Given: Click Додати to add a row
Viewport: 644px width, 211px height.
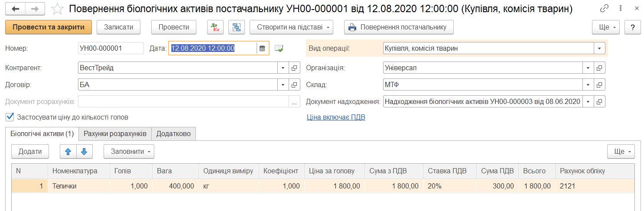Looking at the screenshot, I should click(30, 152).
